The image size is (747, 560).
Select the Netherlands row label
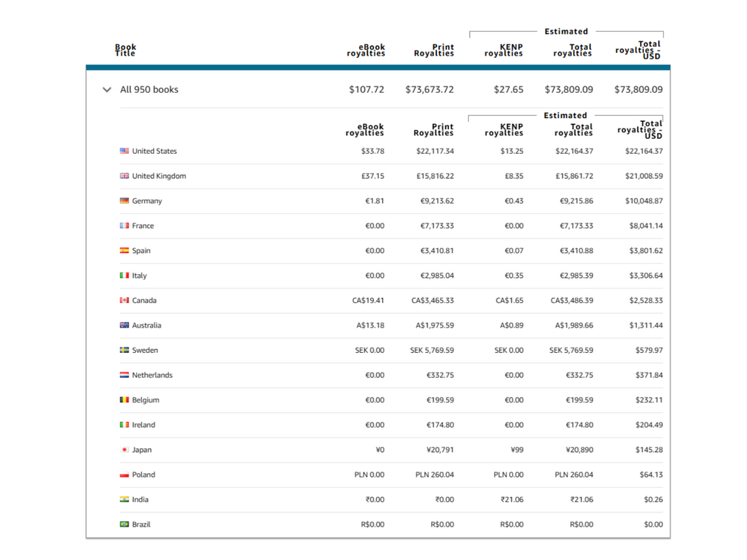click(152, 375)
